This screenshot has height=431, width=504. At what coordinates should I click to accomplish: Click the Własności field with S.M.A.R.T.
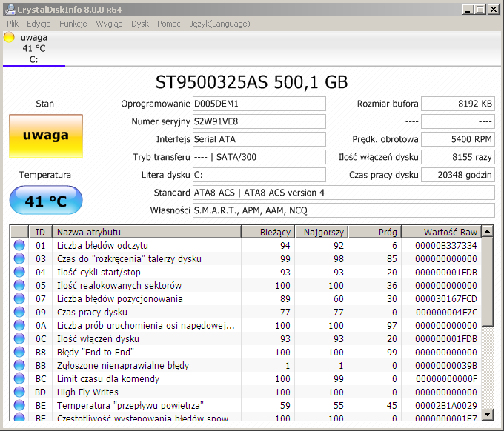tap(344, 210)
